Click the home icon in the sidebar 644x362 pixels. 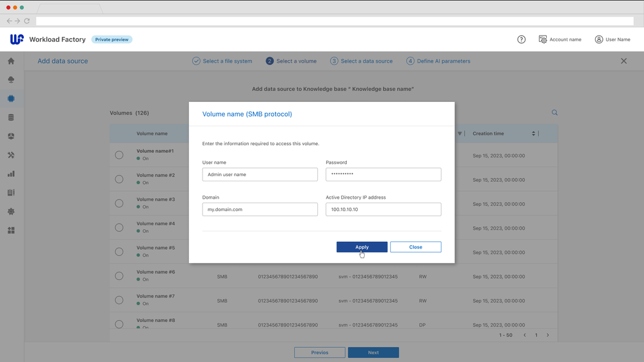[x=11, y=61]
